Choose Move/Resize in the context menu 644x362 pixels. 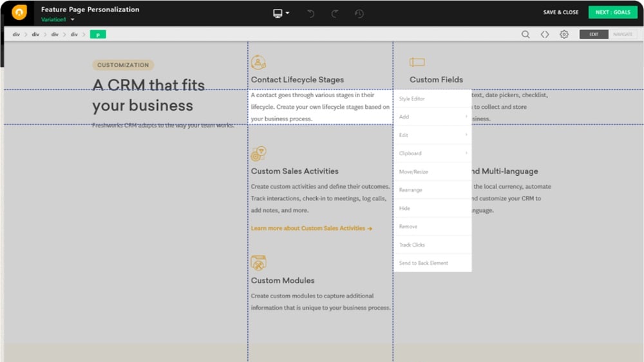click(x=433, y=172)
